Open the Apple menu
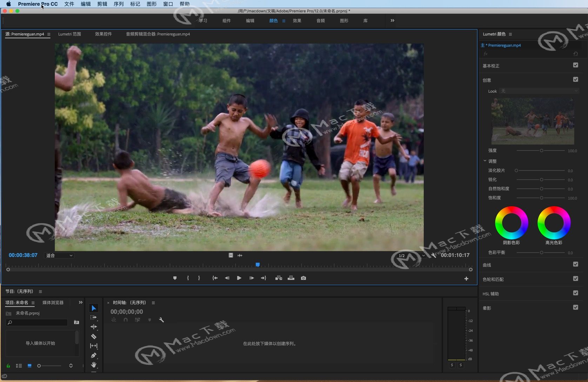The height and width of the screenshot is (382, 588). pos(8,4)
